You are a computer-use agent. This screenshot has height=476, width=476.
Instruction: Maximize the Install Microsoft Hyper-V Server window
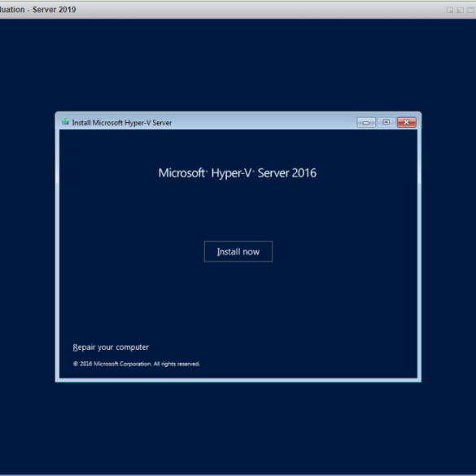(x=386, y=122)
